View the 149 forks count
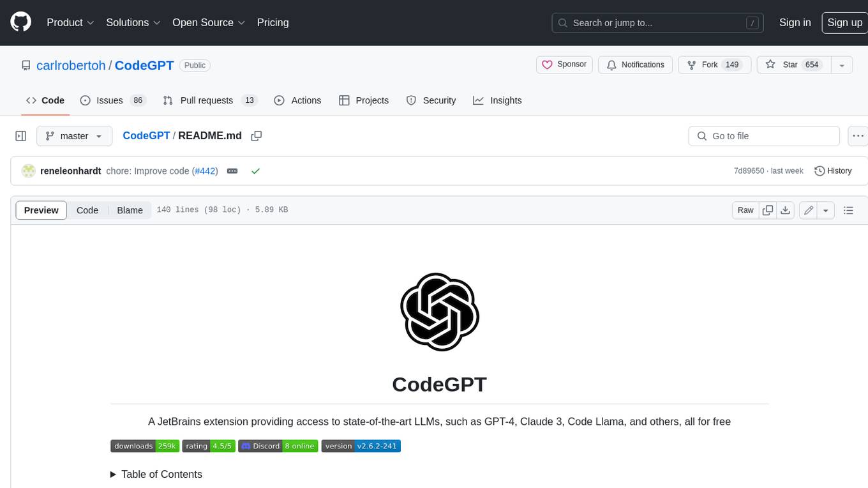 pyautogui.click(x=732, y=65)
